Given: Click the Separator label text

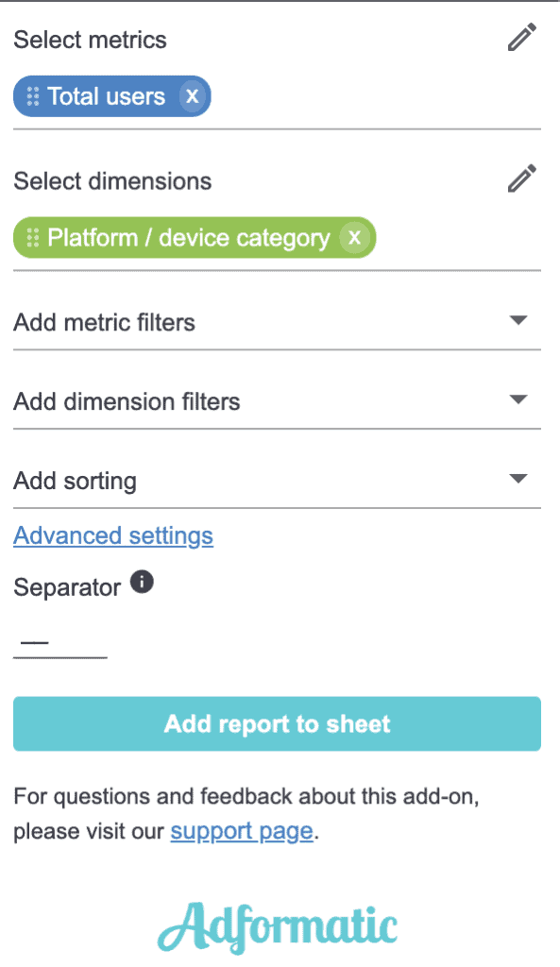Looking at the screenshot, I should coord(66,586).
